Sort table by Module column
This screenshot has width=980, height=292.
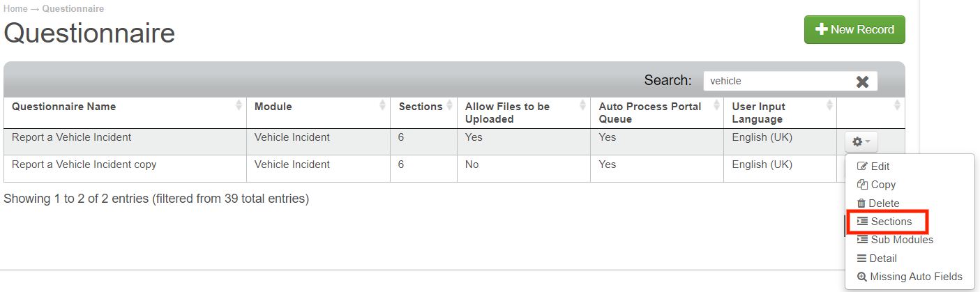(273, 107)
